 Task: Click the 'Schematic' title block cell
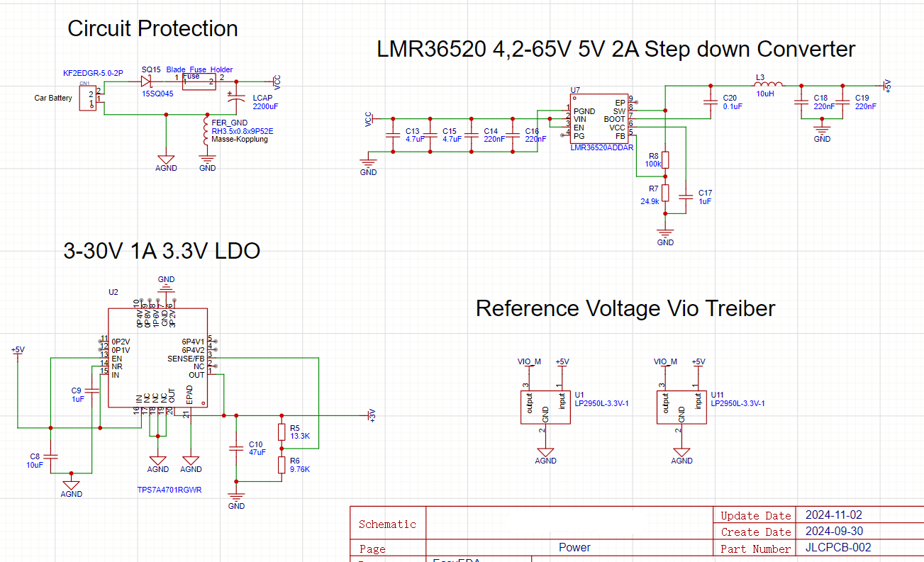[387, 524]
